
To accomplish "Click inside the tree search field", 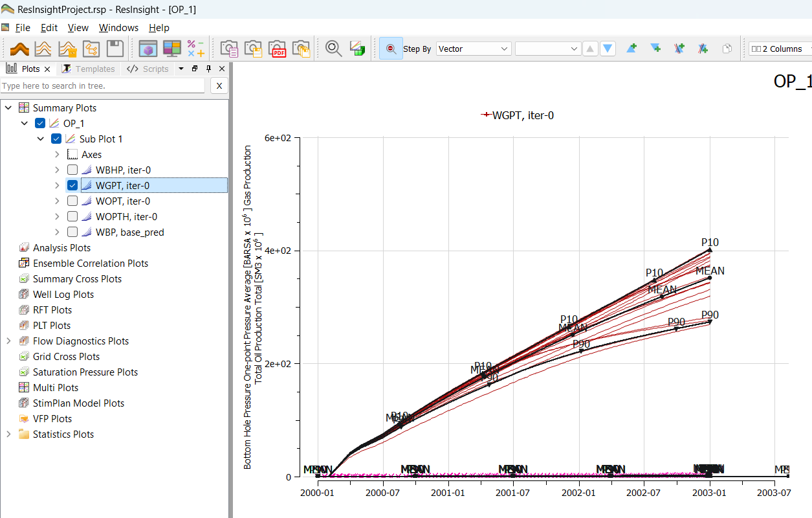I will (104, 85).
